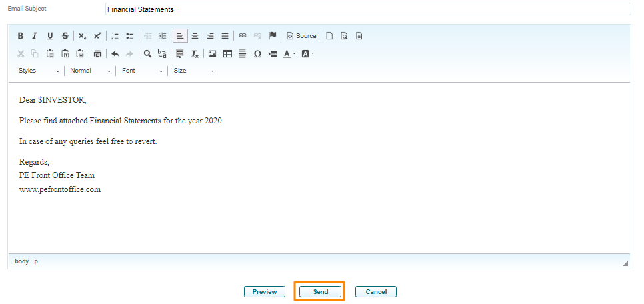644x304 pixels.
Task: Insert an anchor using the flag icon
Action: click(x=272, y=36)
